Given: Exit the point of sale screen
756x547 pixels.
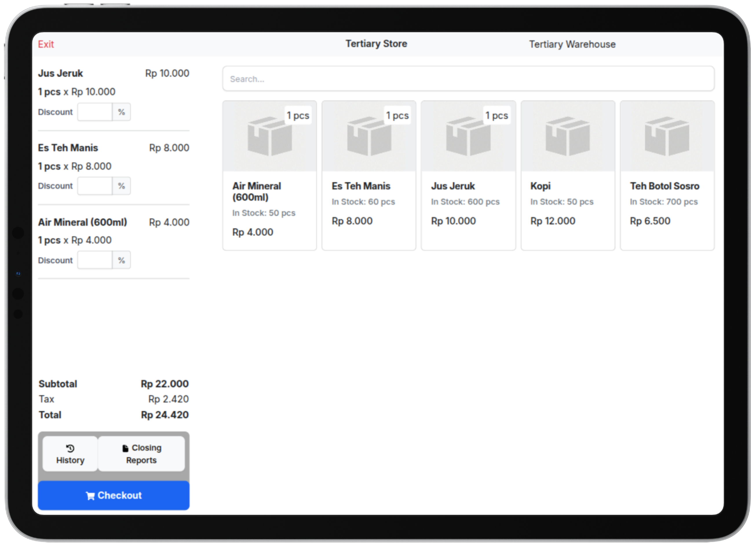Looking at the screenshot, I should pos(46,44).
